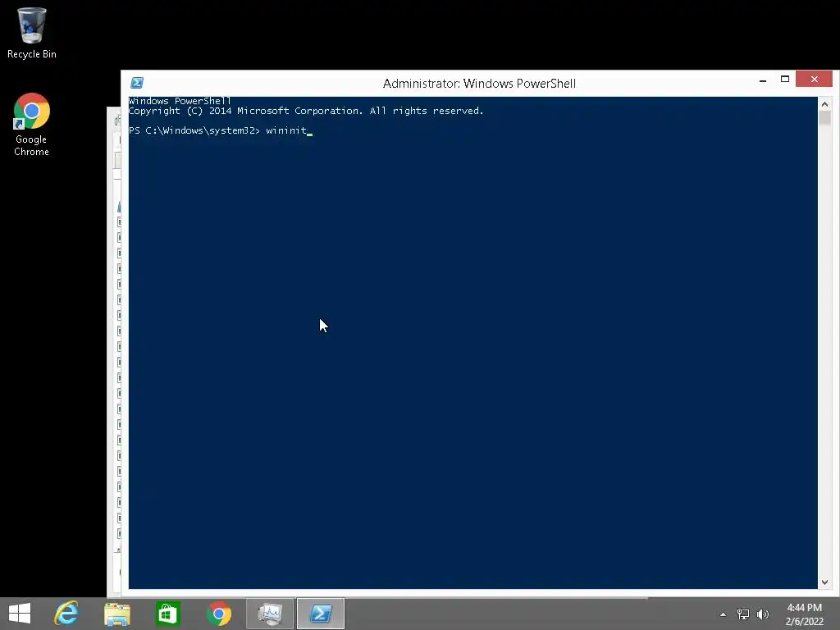Click the PowerShell icon in the title bar

pyautogui.click(x=137, y=83)
